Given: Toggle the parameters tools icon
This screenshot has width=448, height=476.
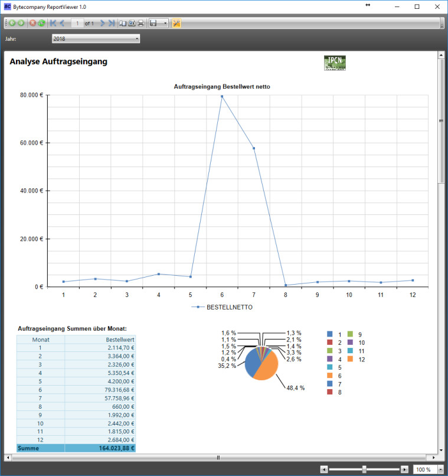Looking at the screenshot, I should coord(176,23).
